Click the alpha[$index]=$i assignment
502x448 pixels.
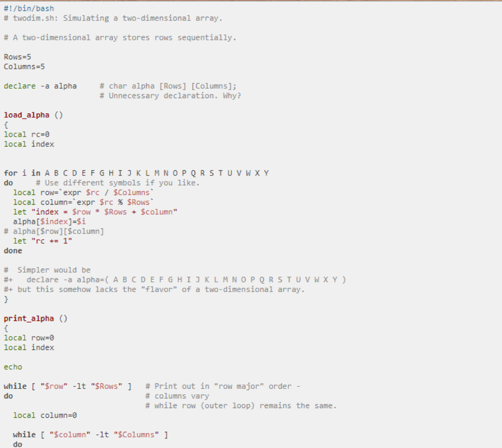point(49,221)
